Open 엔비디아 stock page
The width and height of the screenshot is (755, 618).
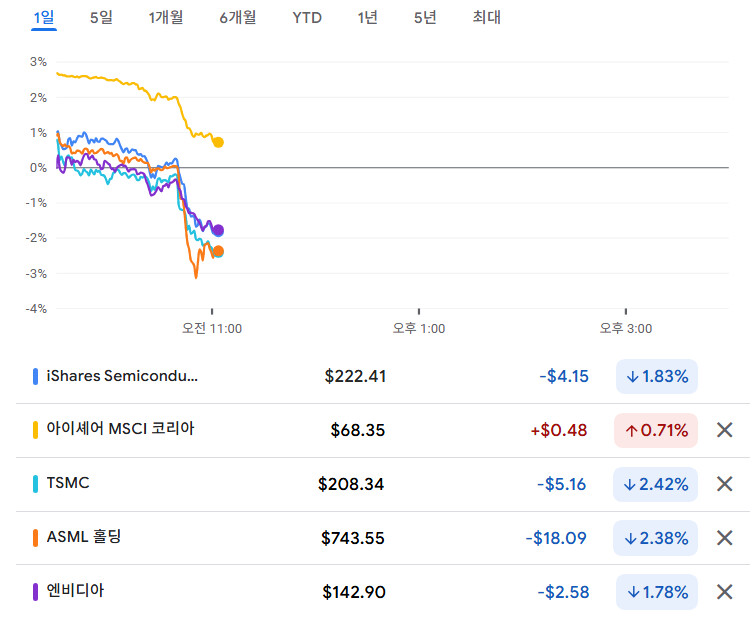click(75, 590)
